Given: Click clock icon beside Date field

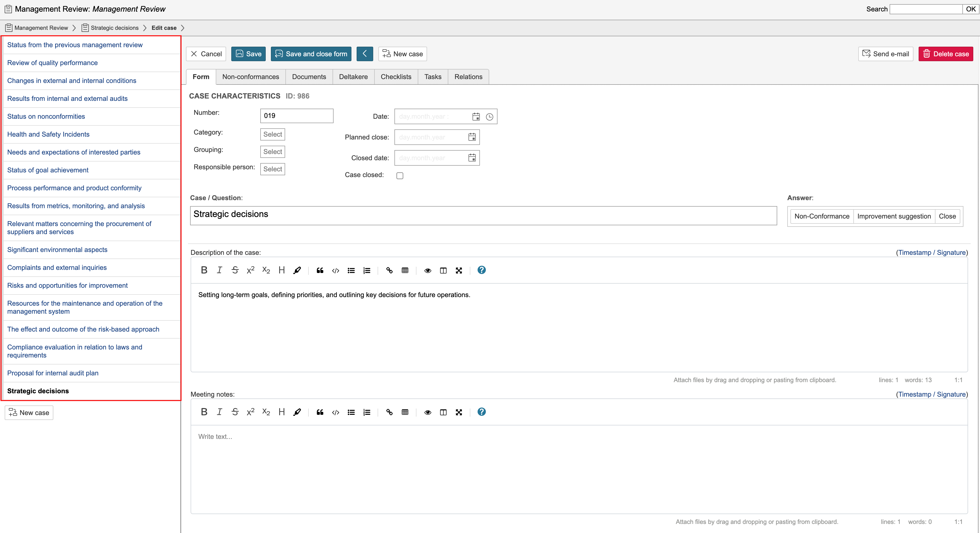Looking at the screenshot, I should click(490, 117).
